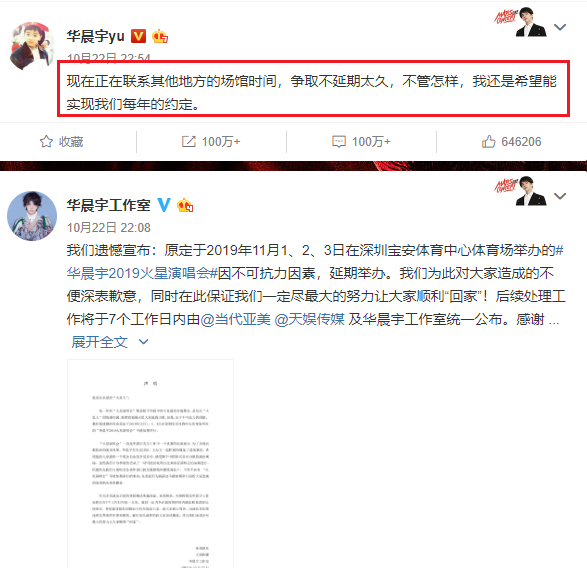Click crown membership badge next to 华晨宇yu
This screenshot has height=568, width=587.
click(x=160, y=36)
